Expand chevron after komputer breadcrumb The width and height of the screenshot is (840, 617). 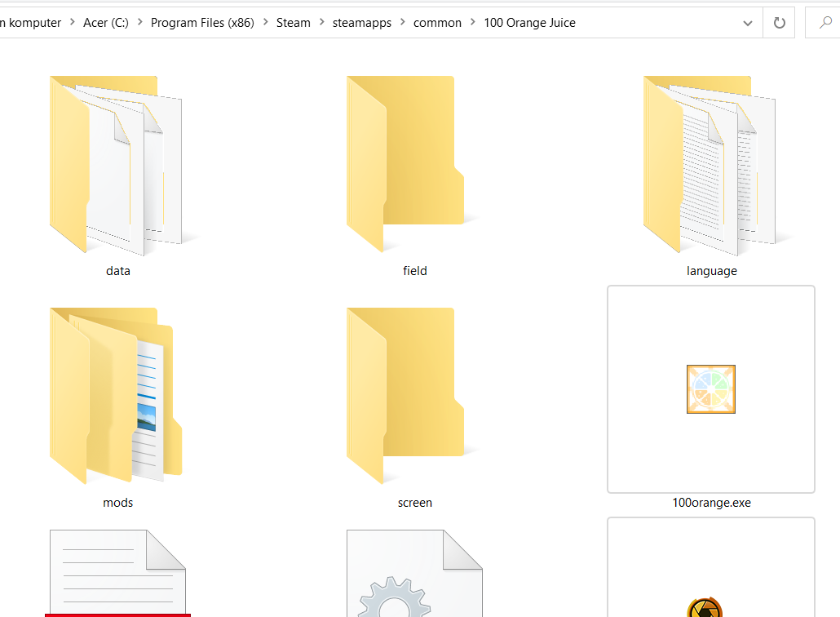tap(73, 22)
